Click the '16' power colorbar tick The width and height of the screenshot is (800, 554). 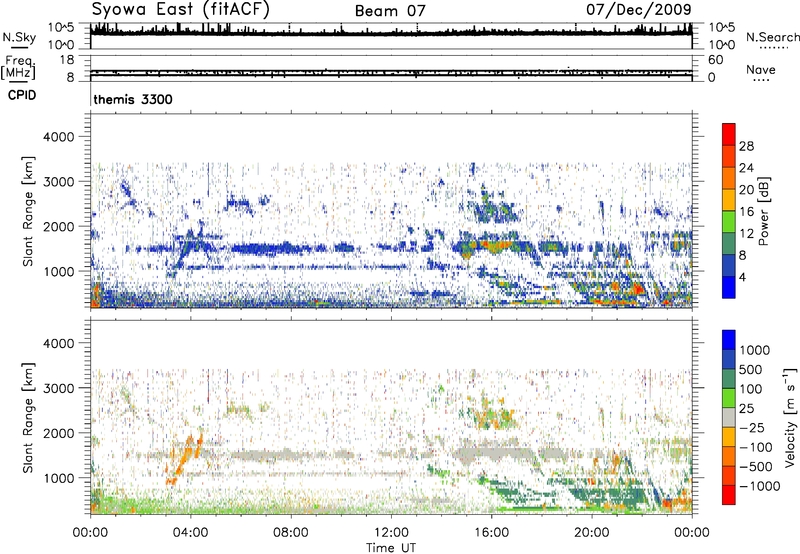[746, 212]
